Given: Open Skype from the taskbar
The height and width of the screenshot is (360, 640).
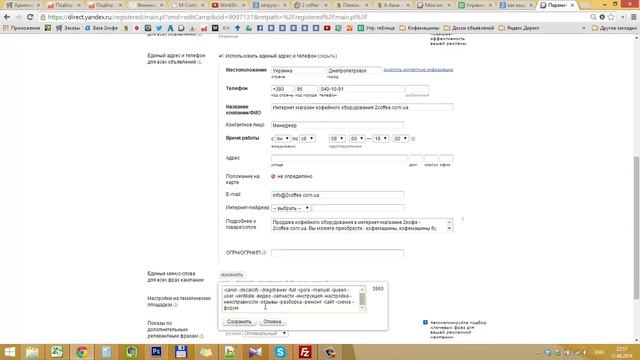Looking at the screenshot, I should pos(280,352).
